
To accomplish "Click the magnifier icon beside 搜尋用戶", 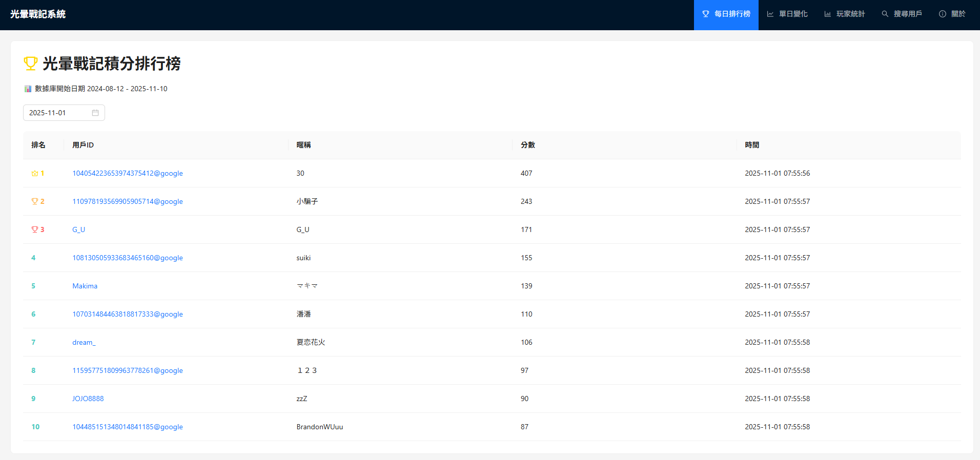I will point(885,14).
